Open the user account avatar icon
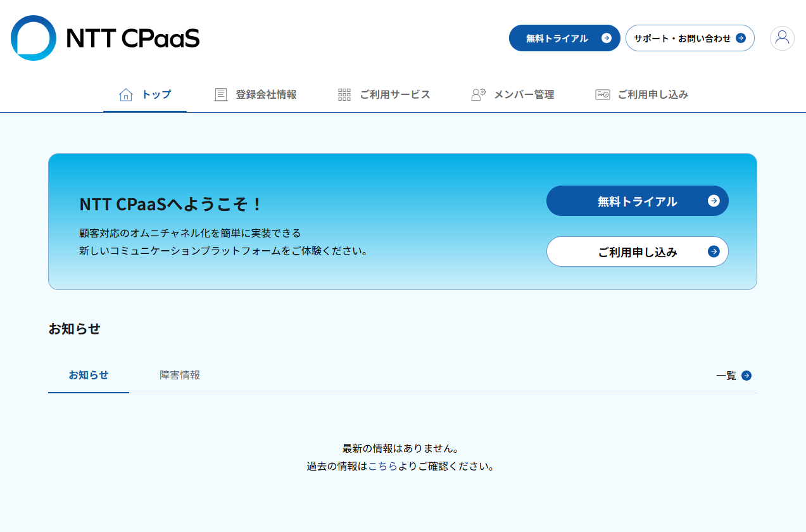Screen dimensions: 806x532 point(782,38)
